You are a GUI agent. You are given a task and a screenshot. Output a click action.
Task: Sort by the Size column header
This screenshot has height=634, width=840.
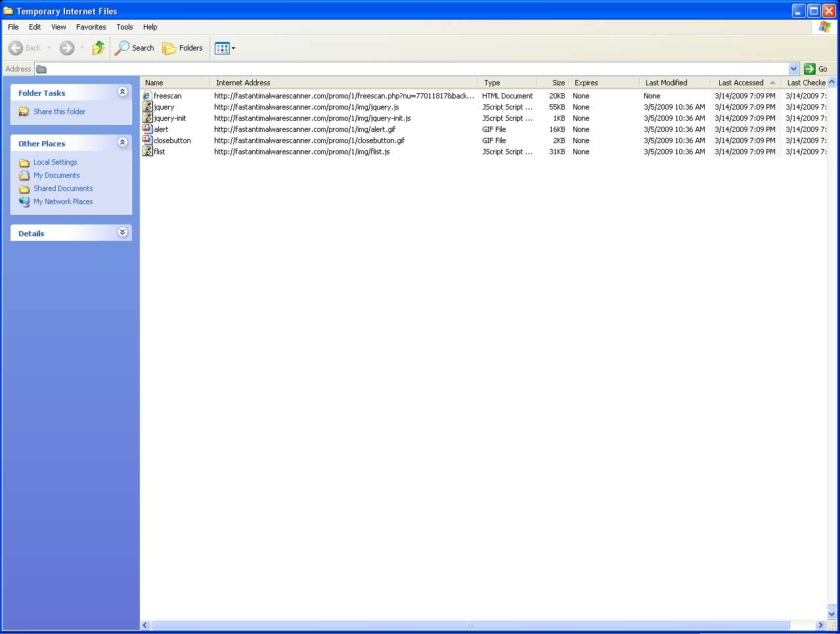coord(553,83)
